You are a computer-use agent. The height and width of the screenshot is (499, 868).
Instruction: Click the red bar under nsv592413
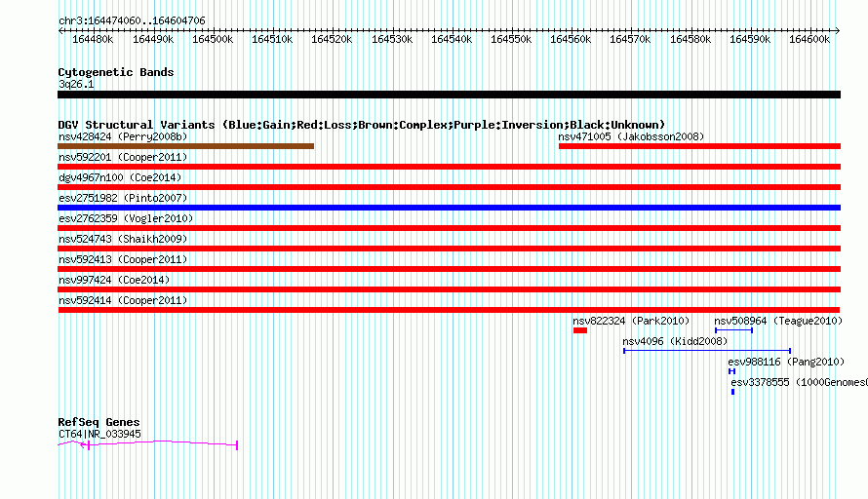coord(449,269)
